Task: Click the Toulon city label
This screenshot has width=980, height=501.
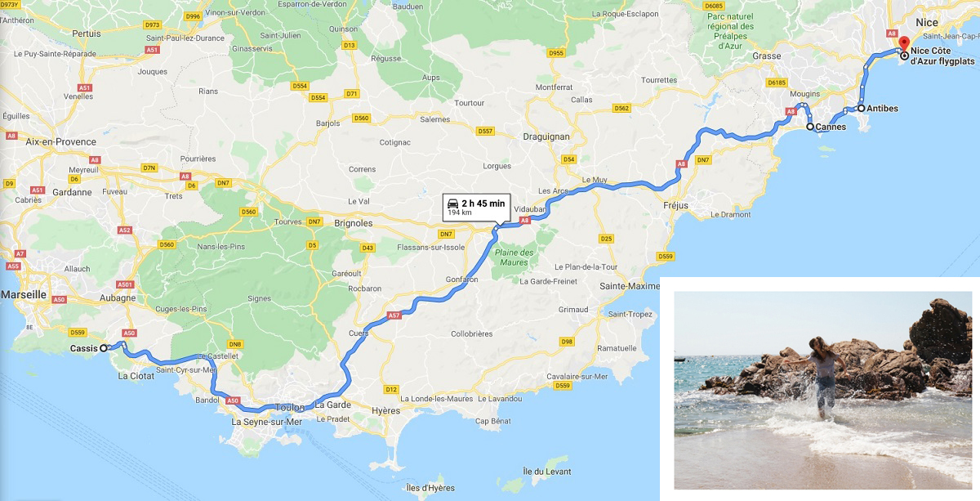Action: coord(290,407)
